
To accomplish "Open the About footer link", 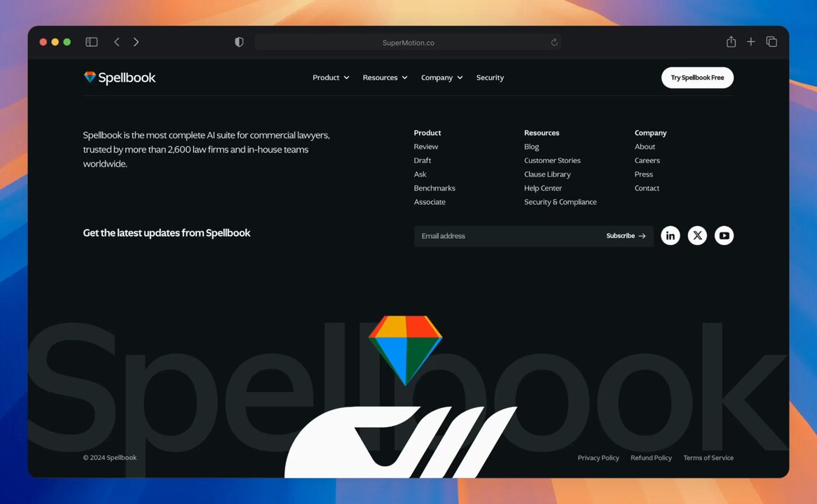I will pyautogui.click(x=645, y=147).
